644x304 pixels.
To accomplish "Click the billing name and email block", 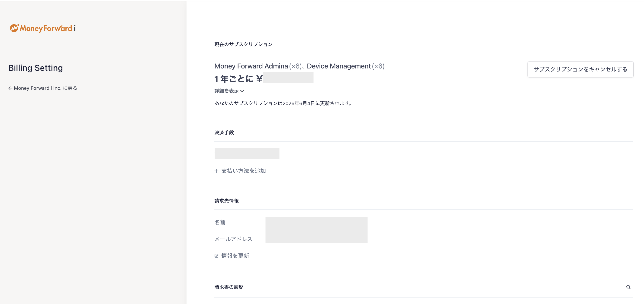I will coord(316,230).
